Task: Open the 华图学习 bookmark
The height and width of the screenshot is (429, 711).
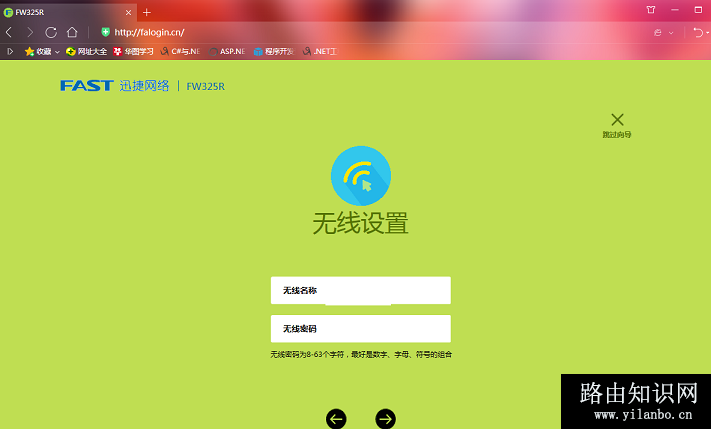Action: coord(133,52)
